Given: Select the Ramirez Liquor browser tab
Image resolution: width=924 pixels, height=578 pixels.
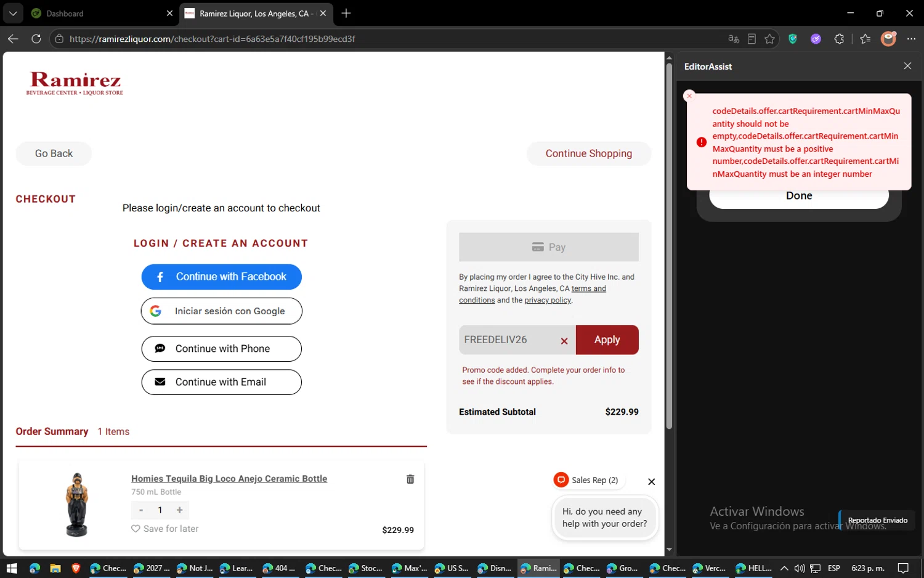Looking at the screenshot, I should tap(256, 14).
